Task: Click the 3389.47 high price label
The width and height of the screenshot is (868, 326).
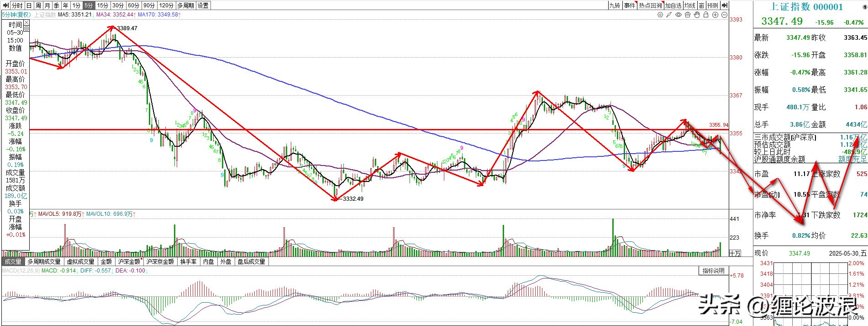Action: point(127,28)
